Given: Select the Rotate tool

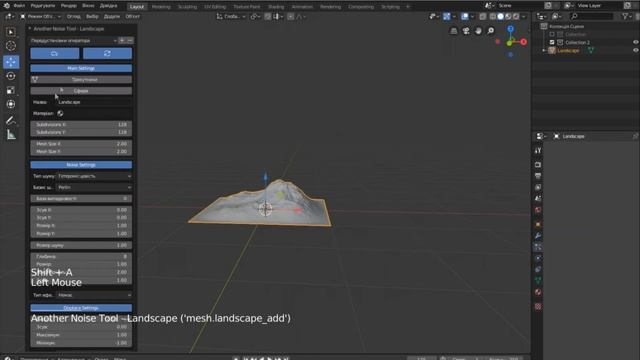Looking at the screenshot, I should pyautogui.click(x=11, y=76).
